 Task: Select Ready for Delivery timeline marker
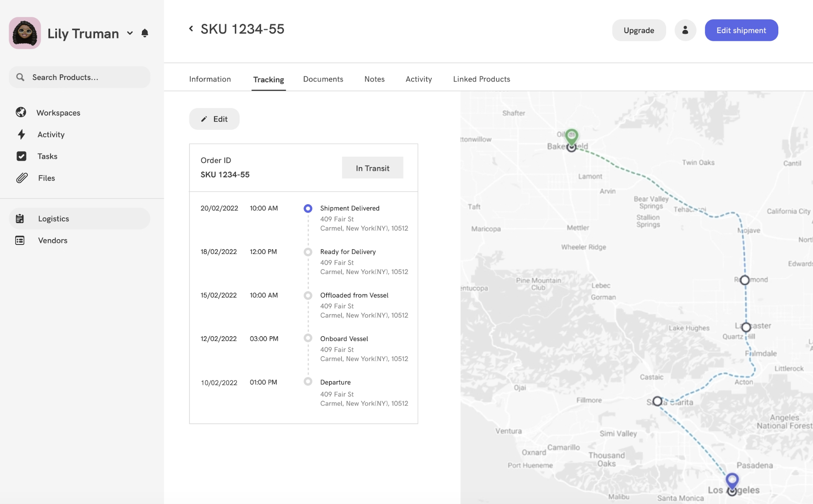click(308, 252)
